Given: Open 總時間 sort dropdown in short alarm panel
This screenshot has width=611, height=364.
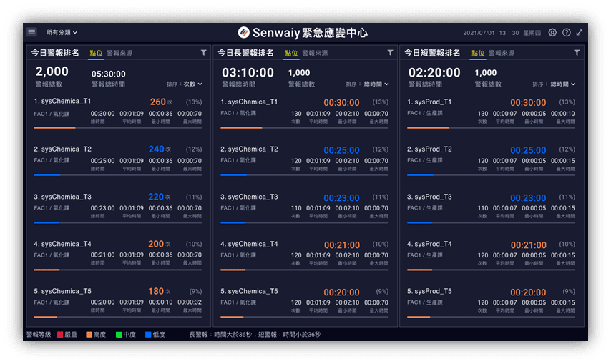Looking at the screenshot, I should point(563,84).
